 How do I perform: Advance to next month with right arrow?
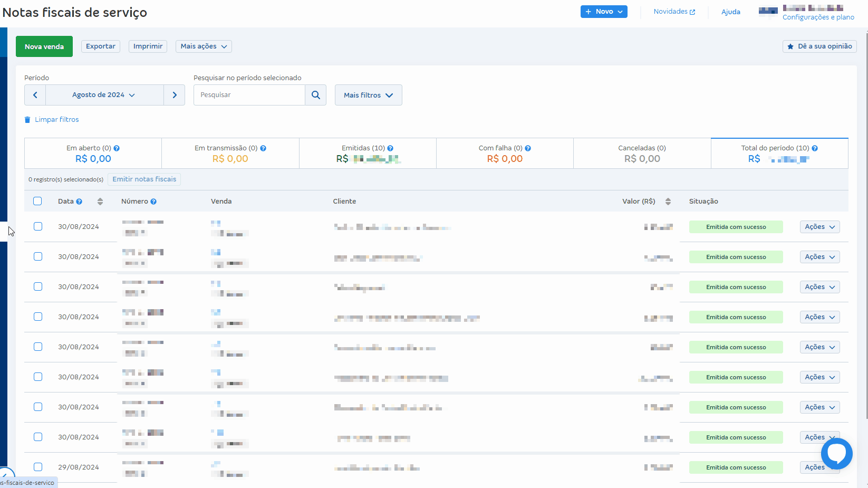[x=175, y=95]
